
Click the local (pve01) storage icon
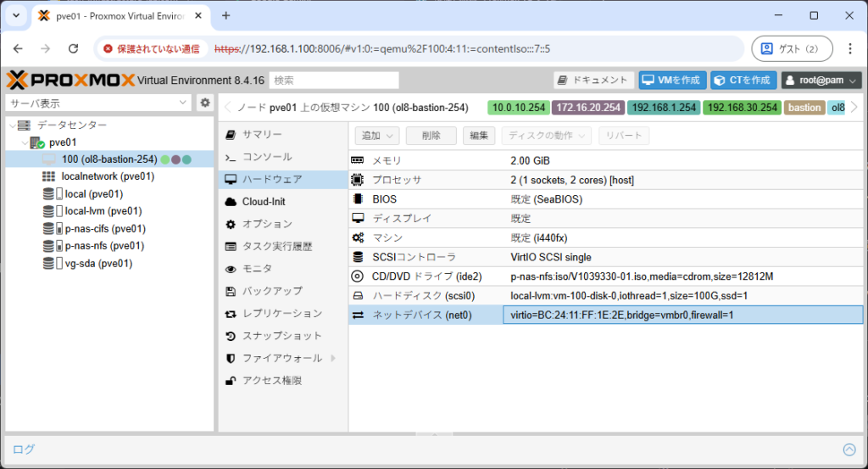click(x=52, y=194)
